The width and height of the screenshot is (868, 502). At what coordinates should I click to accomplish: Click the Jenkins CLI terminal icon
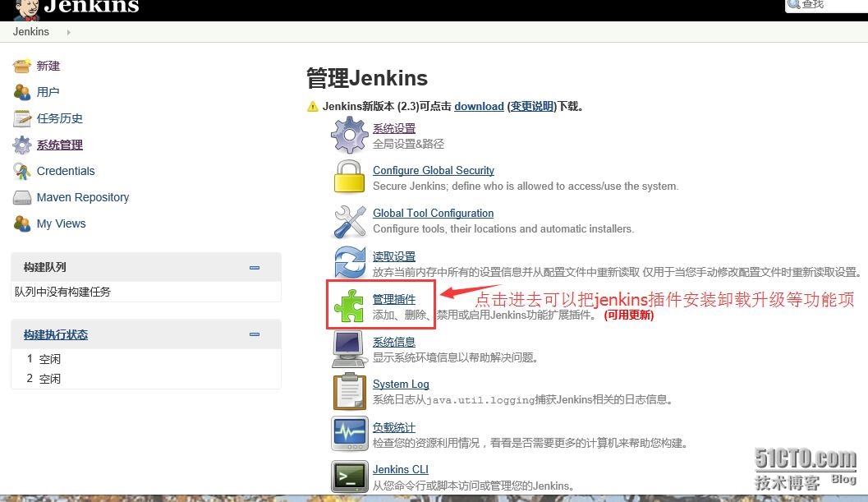click(349, 477)
